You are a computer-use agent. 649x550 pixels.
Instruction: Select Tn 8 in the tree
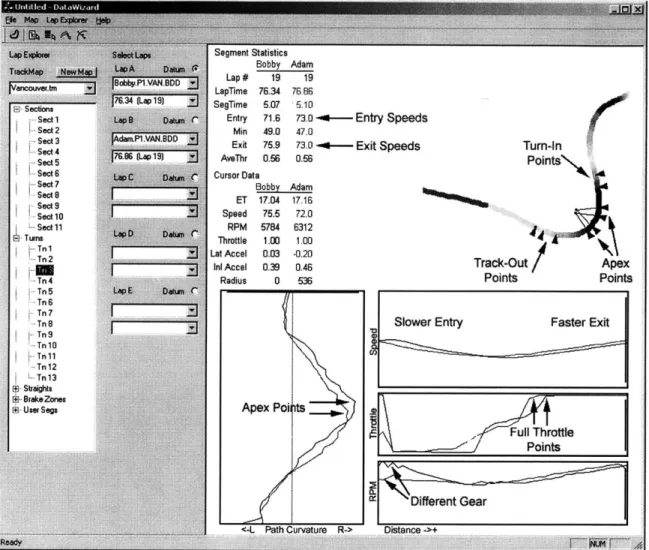tap(45, 324)
